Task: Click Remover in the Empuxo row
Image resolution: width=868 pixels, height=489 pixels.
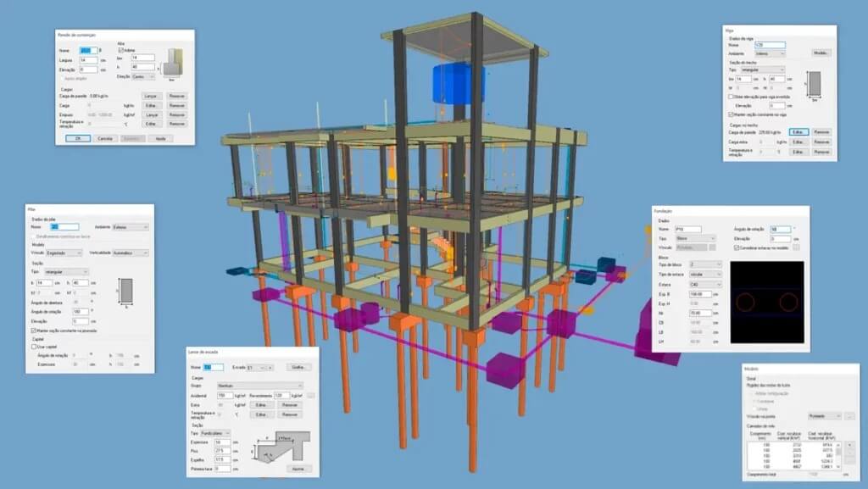Action: tap(177, 114)
